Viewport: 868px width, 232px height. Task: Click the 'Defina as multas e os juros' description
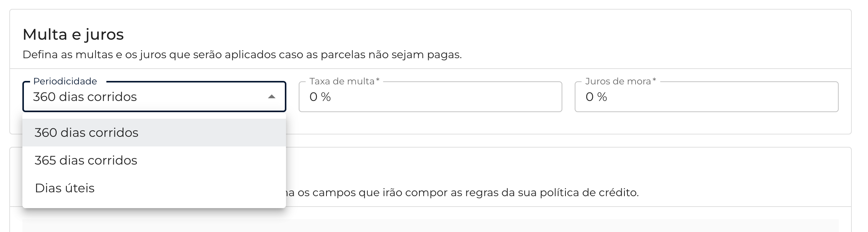pos(242,55)
